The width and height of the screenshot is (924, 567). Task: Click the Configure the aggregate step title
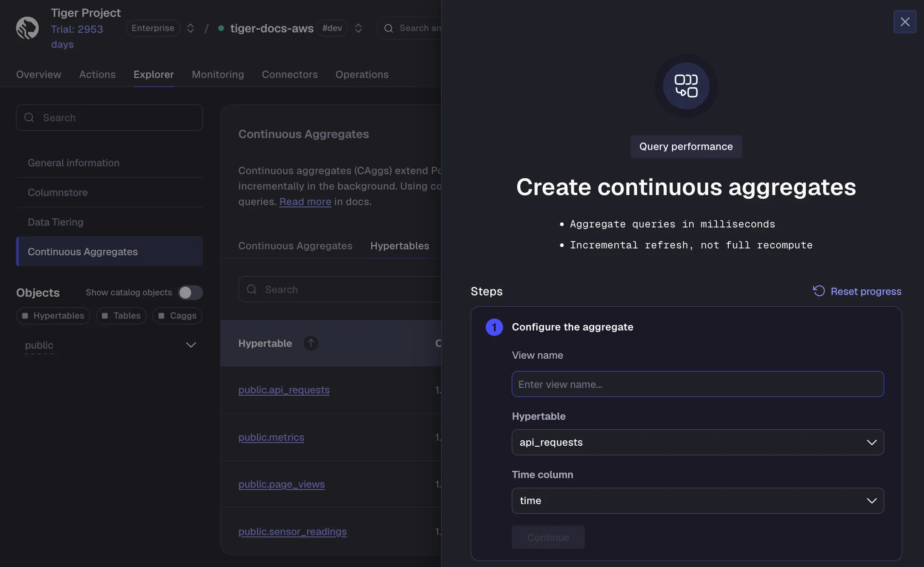point(572,327)
